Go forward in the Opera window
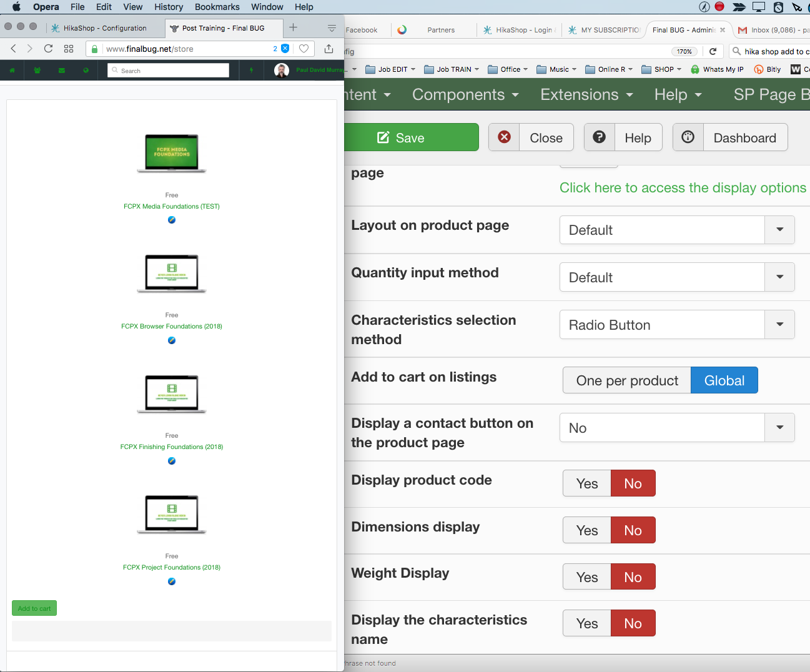Screen dimensions: 810x672 (x=29, y=49)
